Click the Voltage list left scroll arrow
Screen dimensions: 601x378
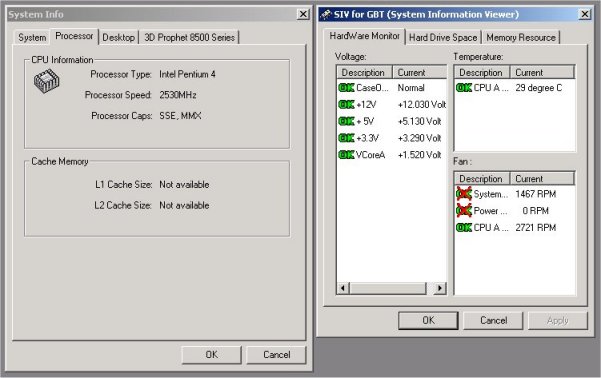point(343,288)
